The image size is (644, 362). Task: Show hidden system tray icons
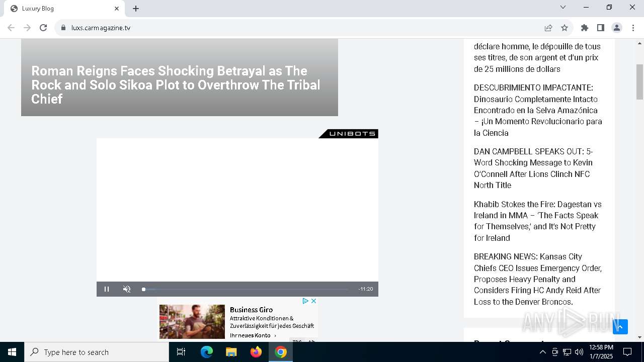(x=542, y=352)
